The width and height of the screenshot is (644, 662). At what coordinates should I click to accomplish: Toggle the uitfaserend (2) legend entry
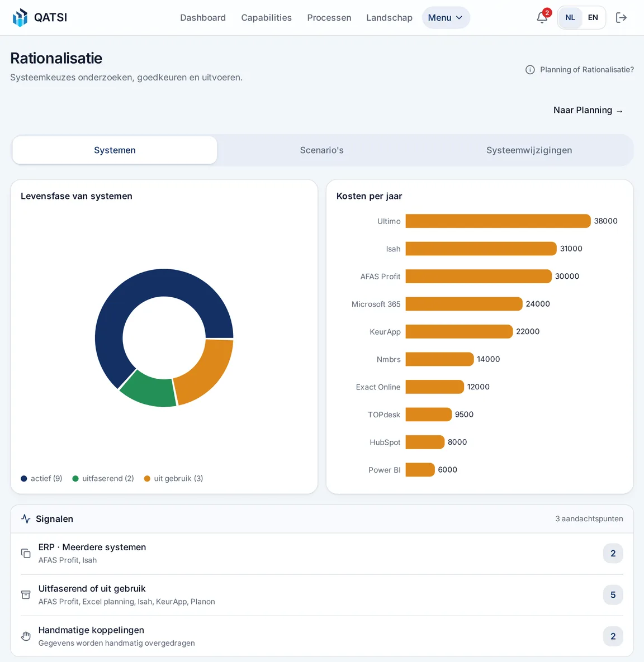pyautogui.click(x=103, y=478)
